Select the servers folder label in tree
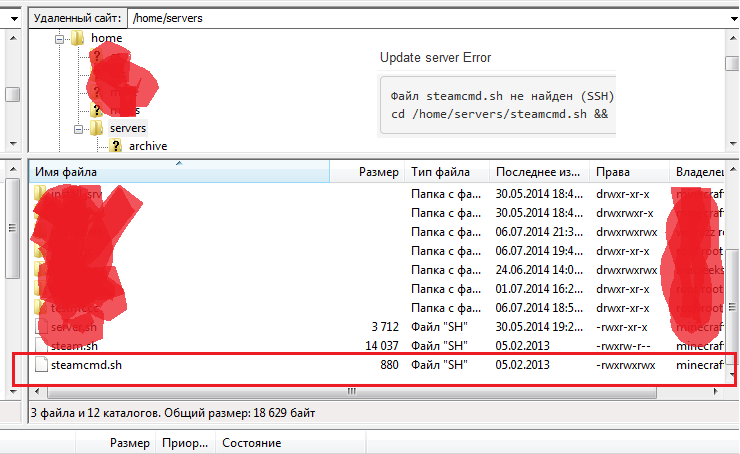 128,128
